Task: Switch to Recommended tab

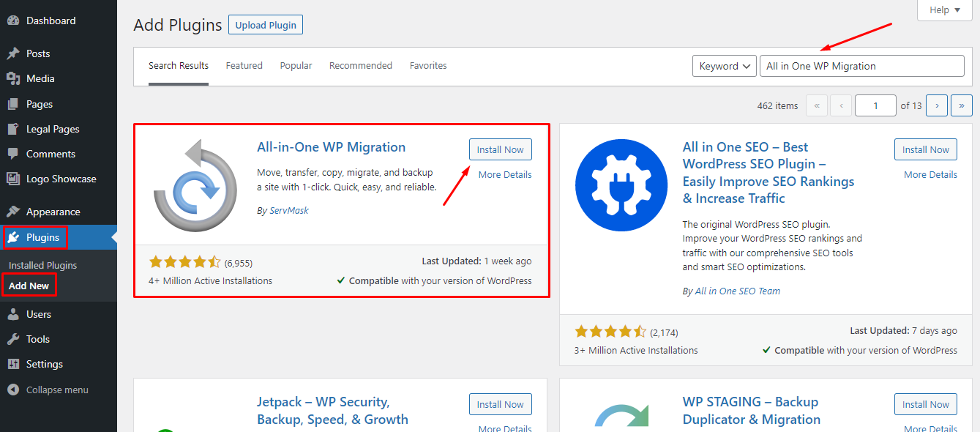Action: 361,66
